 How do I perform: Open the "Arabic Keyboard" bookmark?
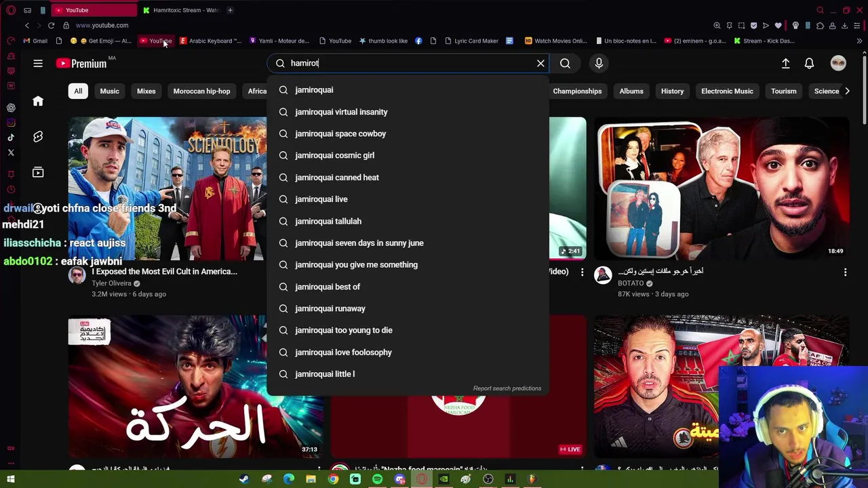point(210,41)
